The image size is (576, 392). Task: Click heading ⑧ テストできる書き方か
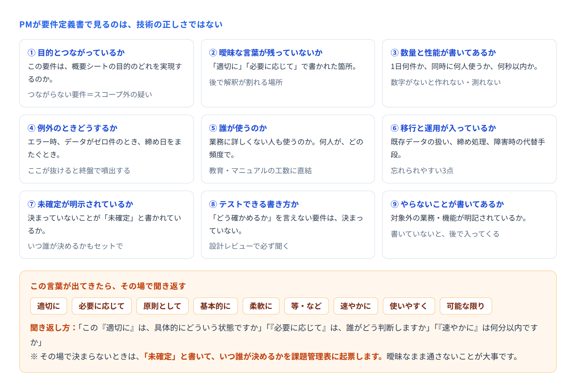254,204
